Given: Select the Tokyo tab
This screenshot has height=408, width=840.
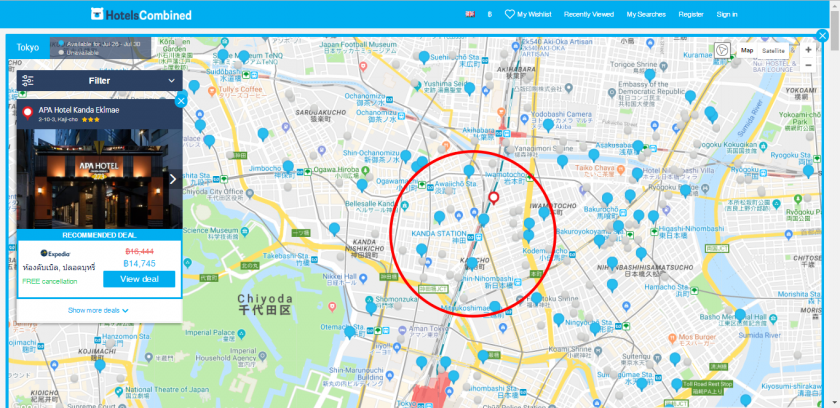Looking at the screenshot, I should [x=28, y=47].
